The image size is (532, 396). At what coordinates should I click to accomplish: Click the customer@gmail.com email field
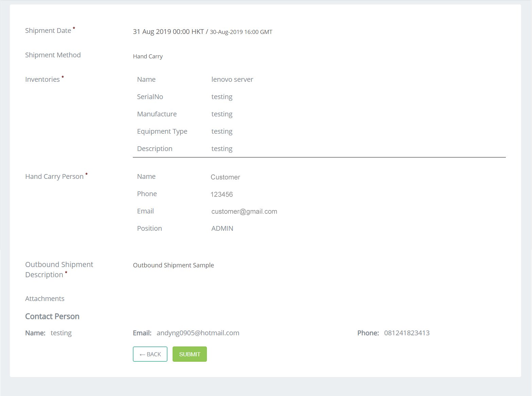point(244,211)
